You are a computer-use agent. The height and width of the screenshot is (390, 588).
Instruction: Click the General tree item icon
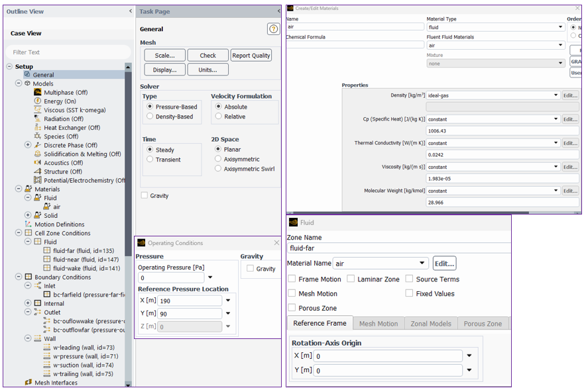click(27, 75)
